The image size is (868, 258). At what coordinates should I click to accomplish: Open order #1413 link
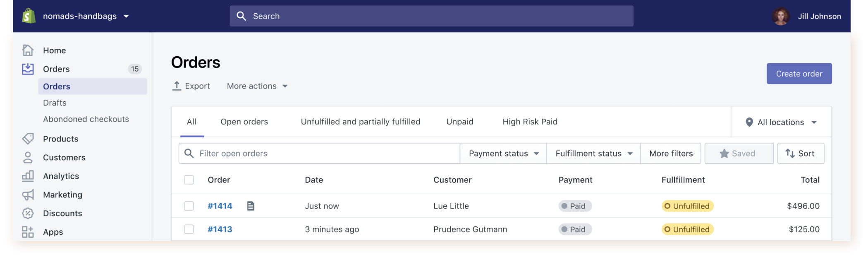click(220, 229)
